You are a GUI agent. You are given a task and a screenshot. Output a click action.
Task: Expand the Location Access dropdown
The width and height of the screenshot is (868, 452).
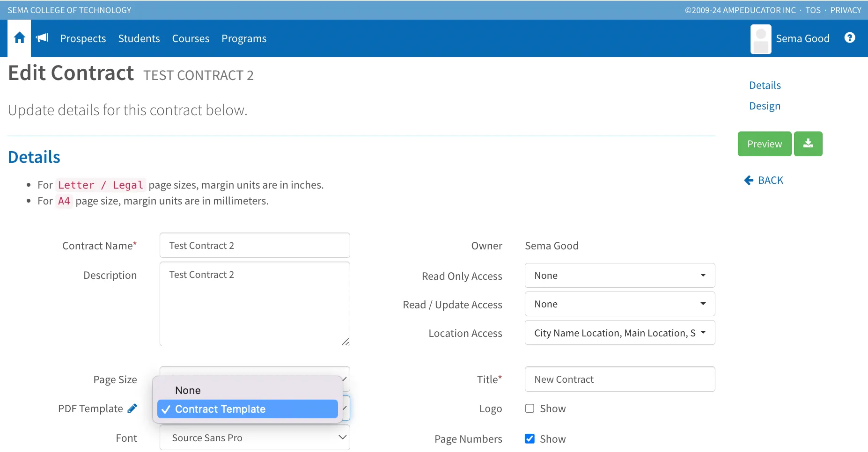(620, 332)
